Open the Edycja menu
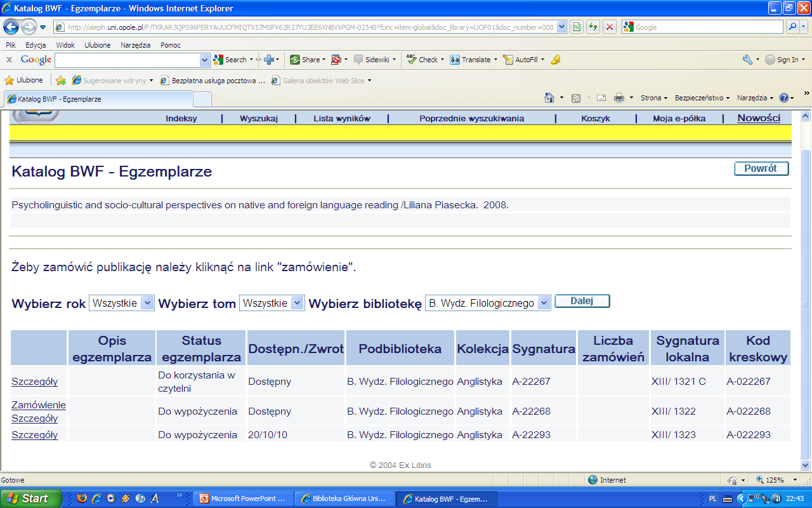812x508 pixels. click(36, 45)
